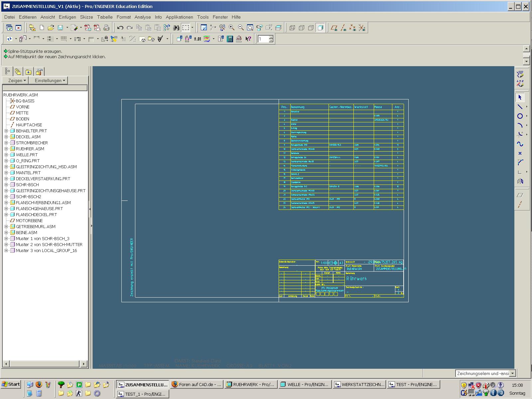Image resolution: width=532 pixels, height=399 pixels.
Task: Select the arc sketch tool
Action: pos(520,125)
